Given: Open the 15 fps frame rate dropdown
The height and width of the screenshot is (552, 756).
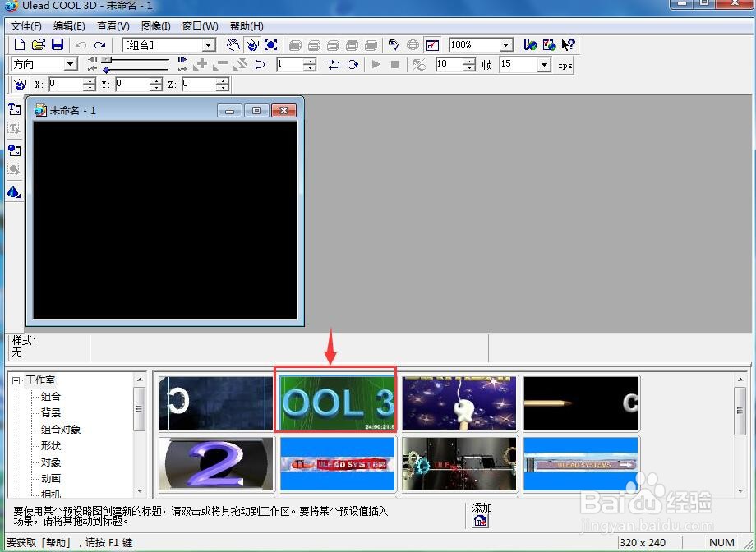Looking at the screenshot, I should pos(544,64).
